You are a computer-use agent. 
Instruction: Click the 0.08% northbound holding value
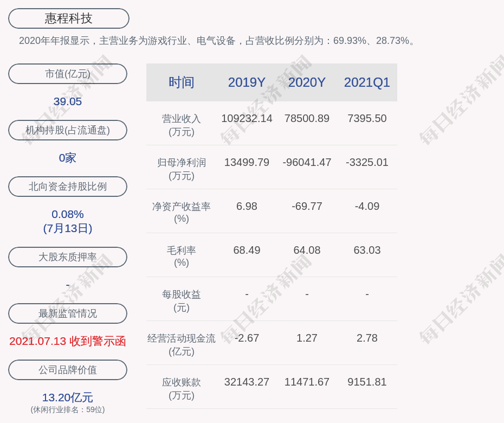pos(68,214)
